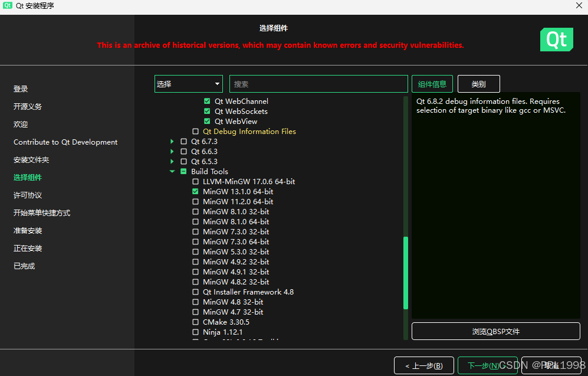588x376 pixels.
Task: Select the MinGW 13.1.0 64-bit label
Action: (238, 191)
